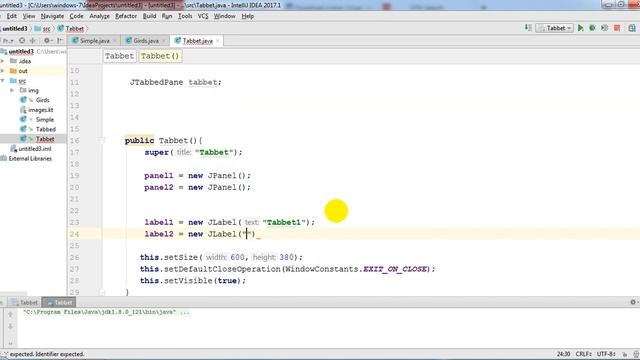Select images.kt file in project tree
Screen dimensions: 640x360
(x=40, y=110)
